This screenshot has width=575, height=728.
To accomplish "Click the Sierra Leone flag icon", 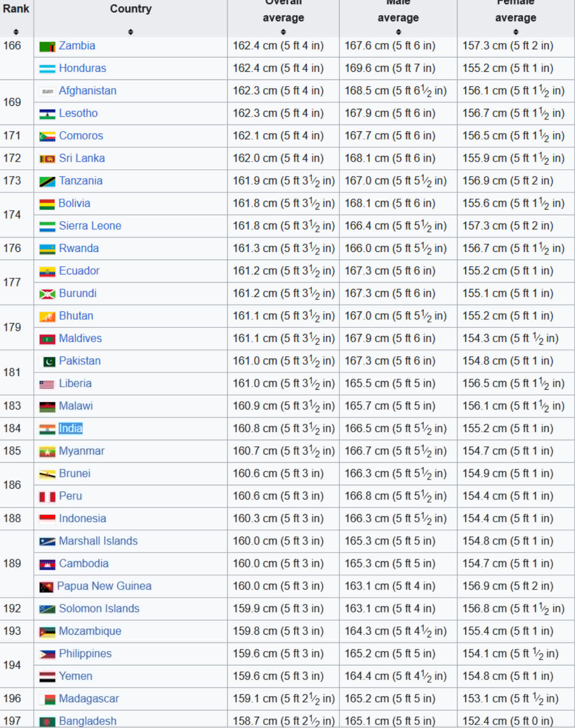I will (x=47, y=226).
